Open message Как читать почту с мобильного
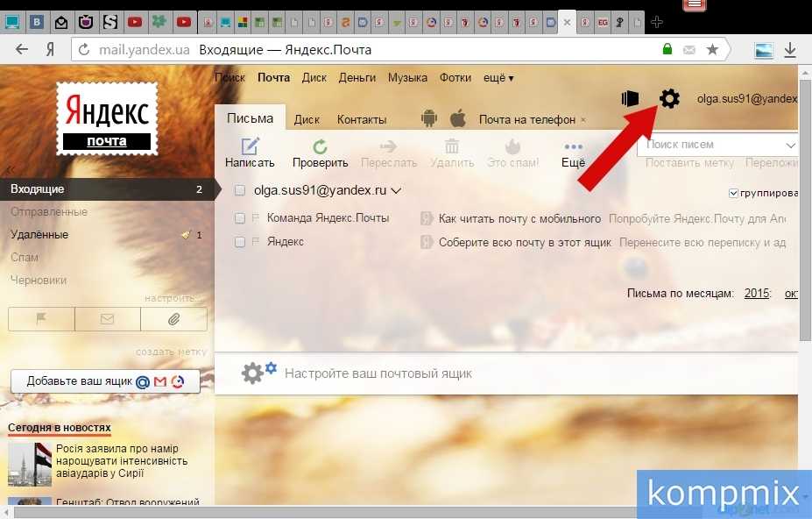This screenshot has width=812, height=519. [x=519, y=219]
